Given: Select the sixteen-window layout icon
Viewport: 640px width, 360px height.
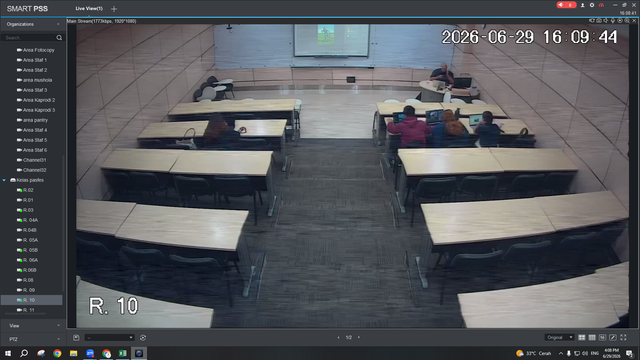Looking at the screenshot, I should tap(602, 337).
